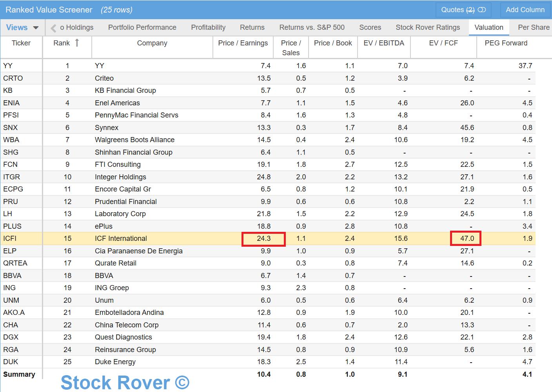Click the Ranked Value Screener title
This screenshot has height=392, width=552.
point(49,10)
